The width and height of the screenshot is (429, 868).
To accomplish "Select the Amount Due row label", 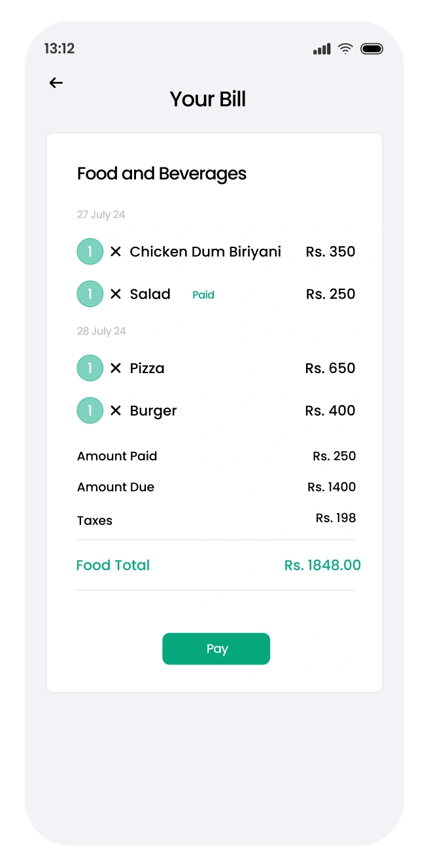I will coord(116,487).
